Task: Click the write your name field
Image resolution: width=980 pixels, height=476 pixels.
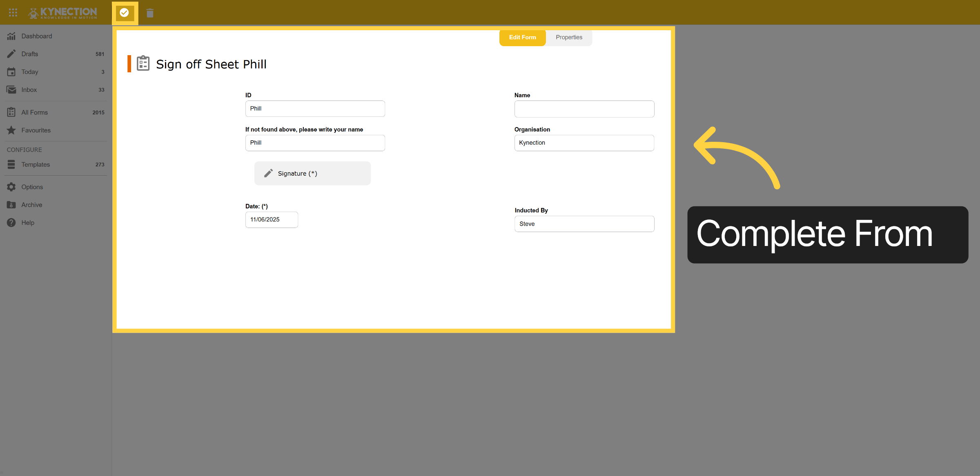Action: (315, 143)
